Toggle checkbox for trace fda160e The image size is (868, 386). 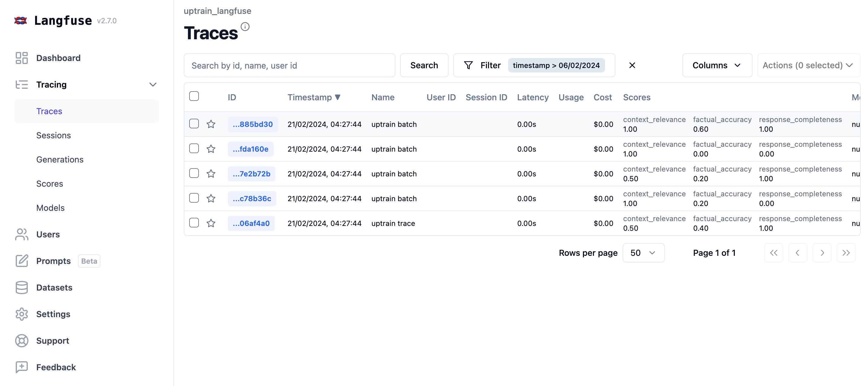(x=195, y=148)
